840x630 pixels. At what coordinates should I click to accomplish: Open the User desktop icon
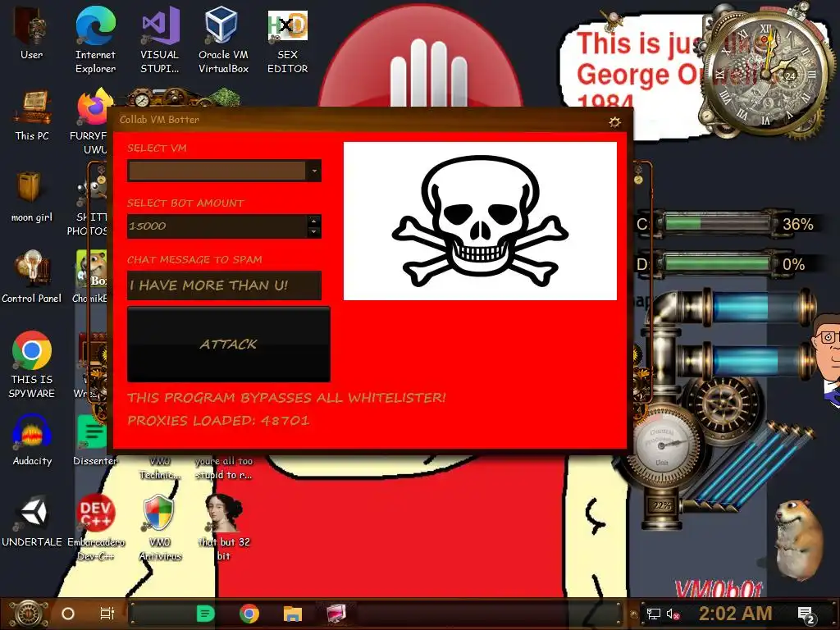(31, 33)
